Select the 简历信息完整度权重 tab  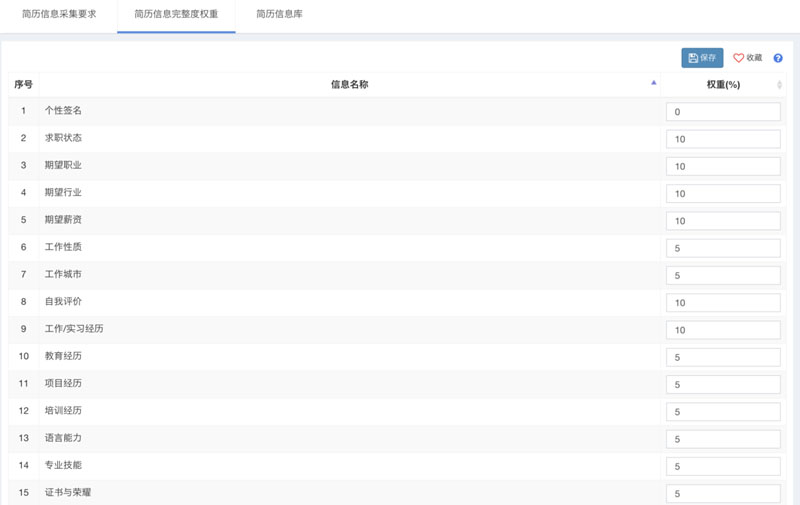[176, 14]
